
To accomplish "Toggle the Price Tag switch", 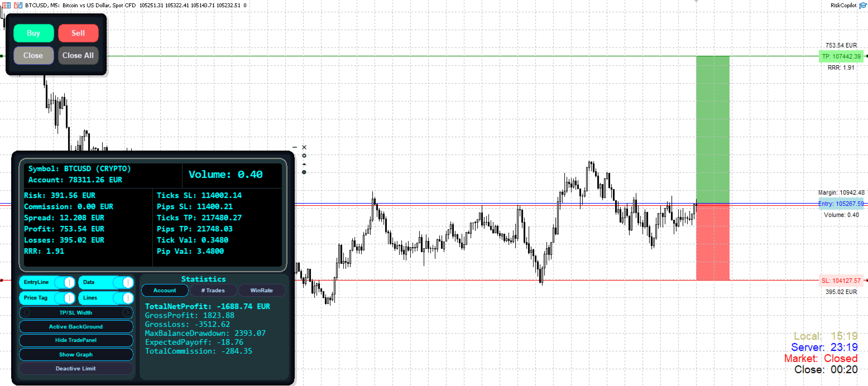I will pyautogui.click(x=65, y=298).
